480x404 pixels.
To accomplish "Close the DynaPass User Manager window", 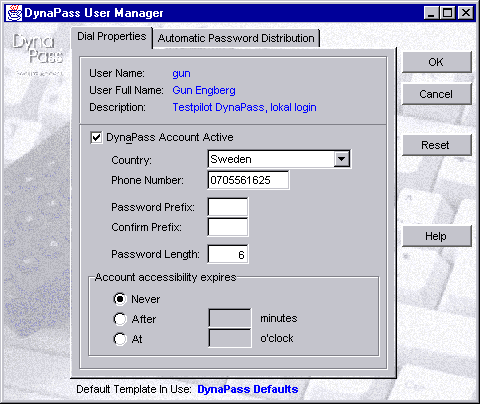I will pos(466,13).
